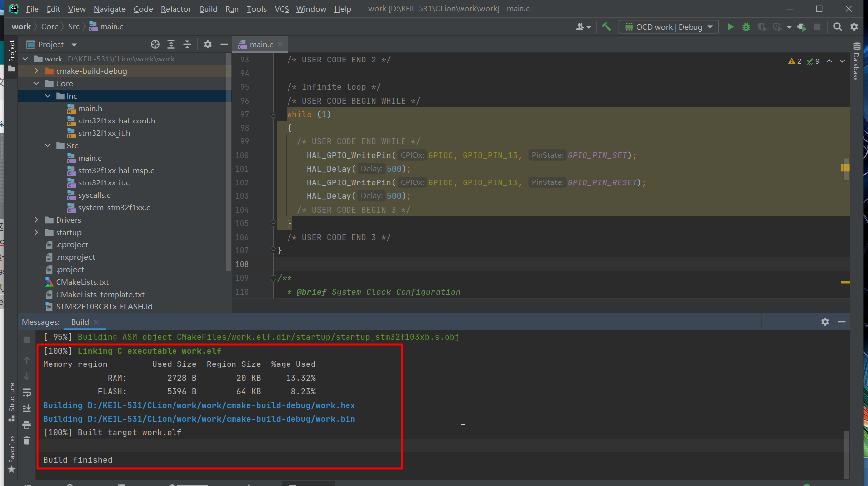Open OCD work | Debug configuration dropdown
Viewport: 868px width, 486px height.
[x=669, y=27]
